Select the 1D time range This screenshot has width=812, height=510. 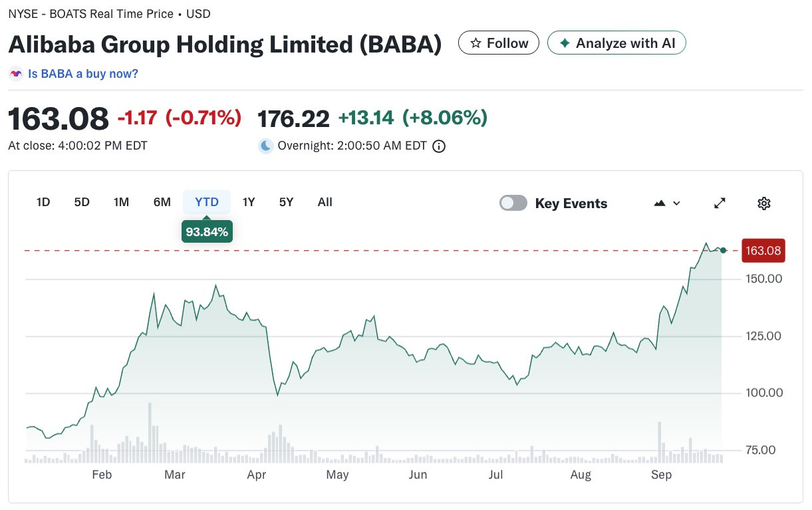pos(43,202)
